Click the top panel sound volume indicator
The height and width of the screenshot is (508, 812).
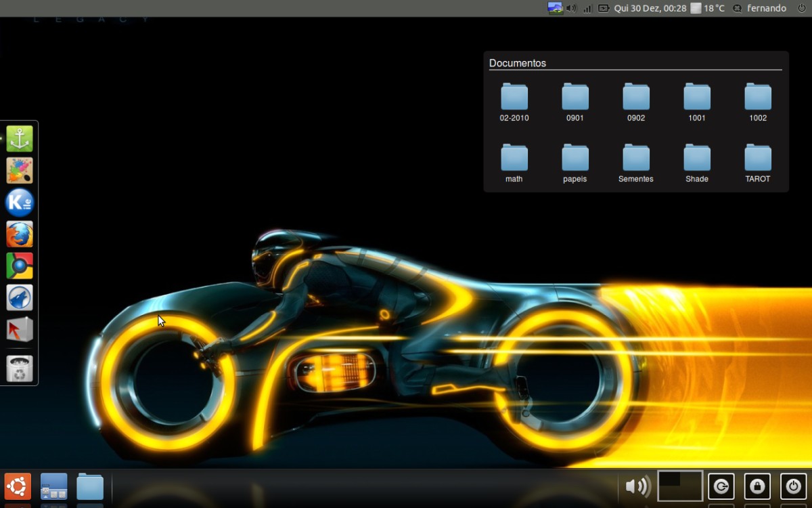click(571, 8)
